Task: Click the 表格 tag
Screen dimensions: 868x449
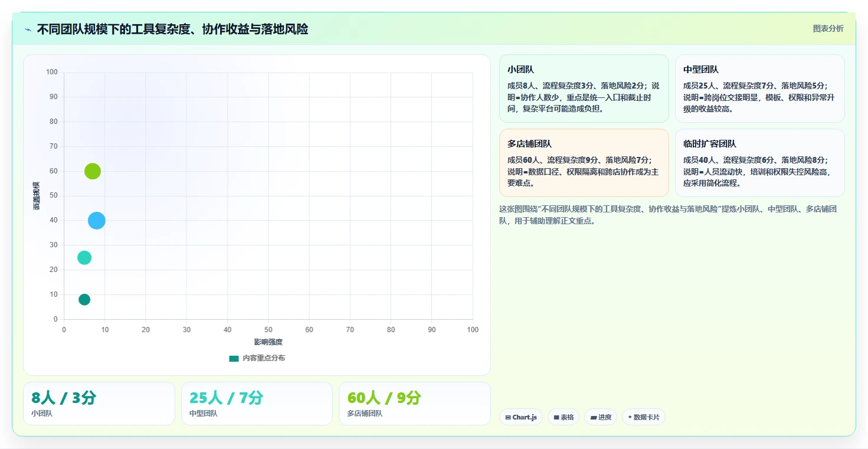Action: pyautogui.click(x=564, y=417)
